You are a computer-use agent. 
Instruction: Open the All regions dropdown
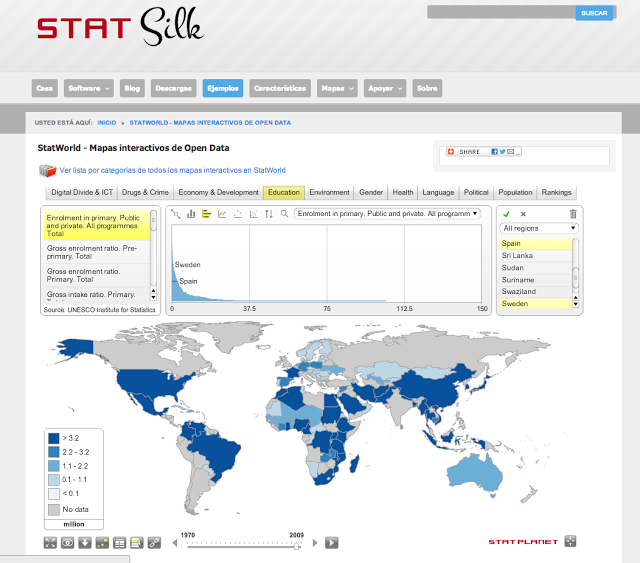pyautogui.click(x=539, y=228)
